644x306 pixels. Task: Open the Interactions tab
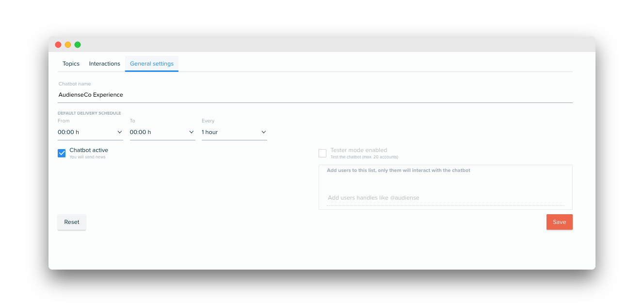pos(104,64)
